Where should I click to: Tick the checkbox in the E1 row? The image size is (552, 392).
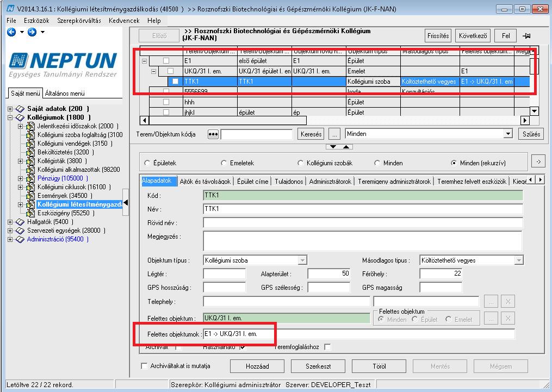(x=166, y=61)
